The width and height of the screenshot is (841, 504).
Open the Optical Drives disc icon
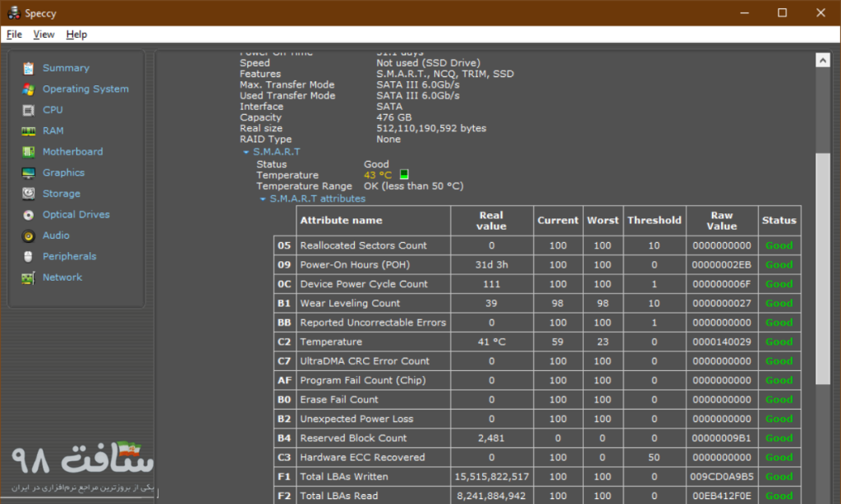tap(29, 214)
